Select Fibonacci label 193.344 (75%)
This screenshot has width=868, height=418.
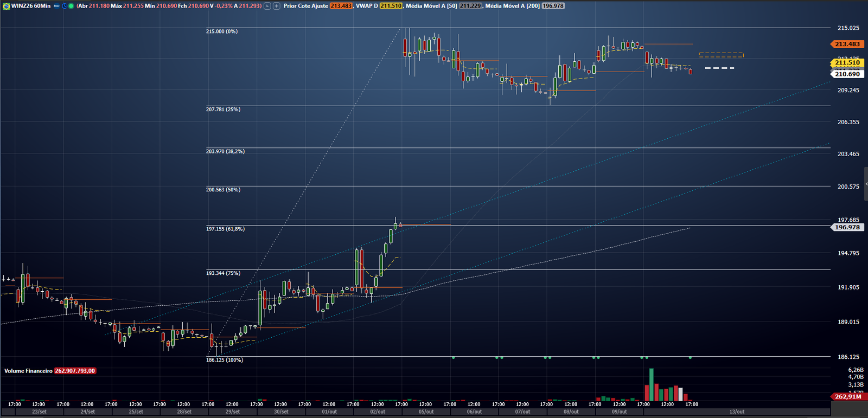(x=223, y=273)
